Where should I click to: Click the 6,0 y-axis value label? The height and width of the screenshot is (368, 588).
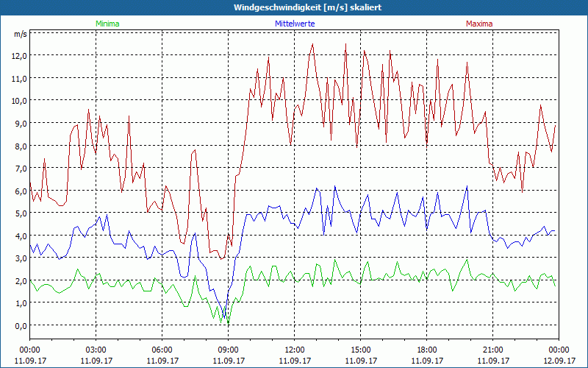pyautogui.click(x=19, y=191)
